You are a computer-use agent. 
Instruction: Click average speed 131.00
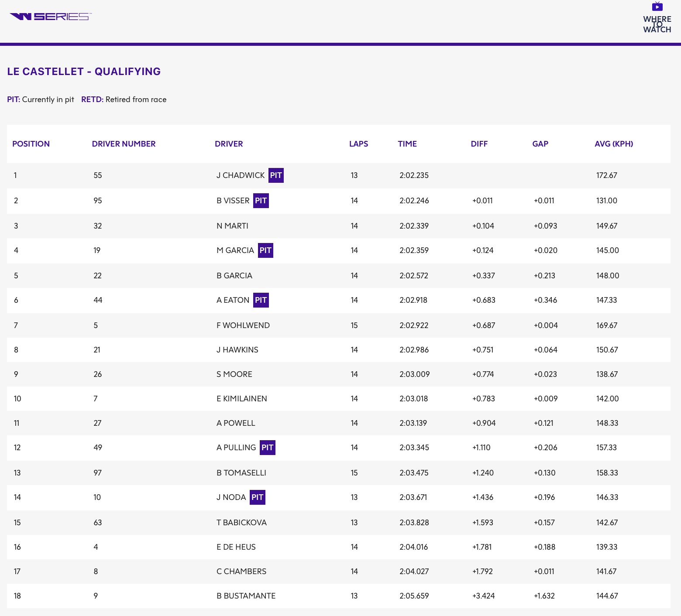pos(607,201)
